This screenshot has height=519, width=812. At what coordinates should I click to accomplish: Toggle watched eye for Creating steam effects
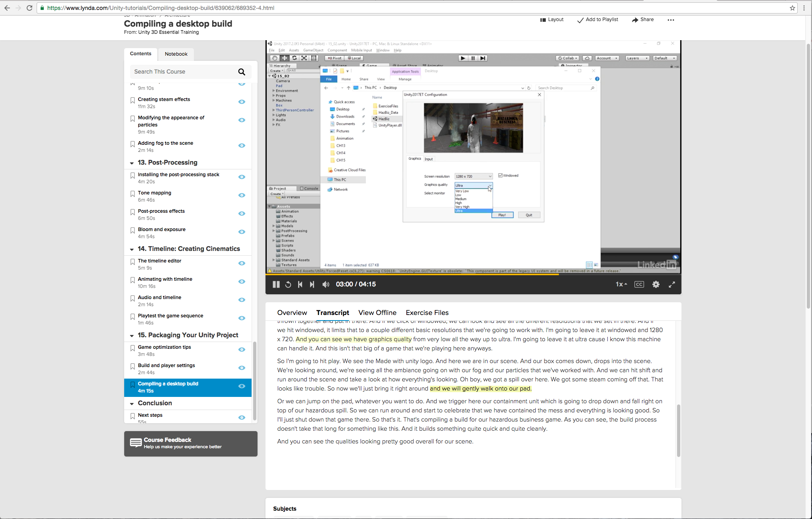pyautogui.click(x=242, y=102)
